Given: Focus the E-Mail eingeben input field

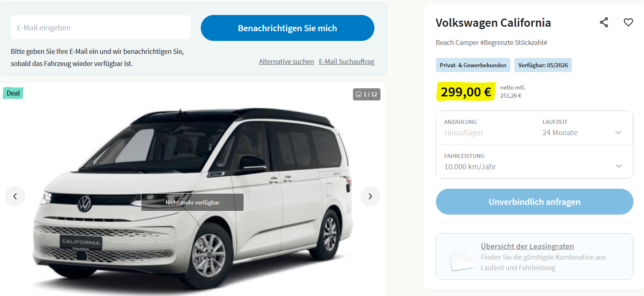Looking at the screenshot, I should point(101,27).
